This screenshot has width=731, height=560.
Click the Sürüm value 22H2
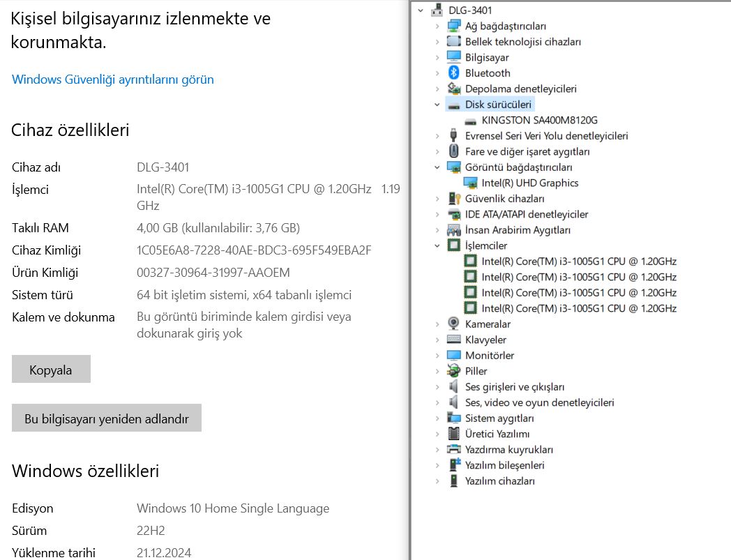(x=151, y=531)
